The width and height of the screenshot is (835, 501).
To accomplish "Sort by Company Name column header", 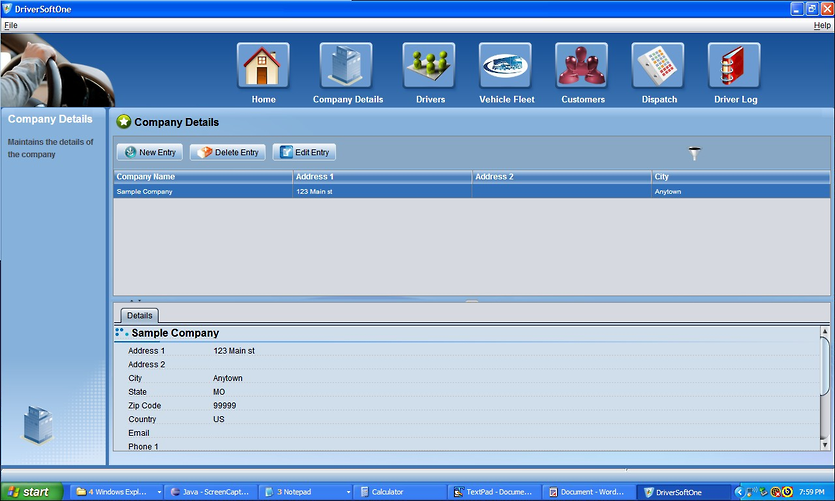I will [x=202, y=177].
